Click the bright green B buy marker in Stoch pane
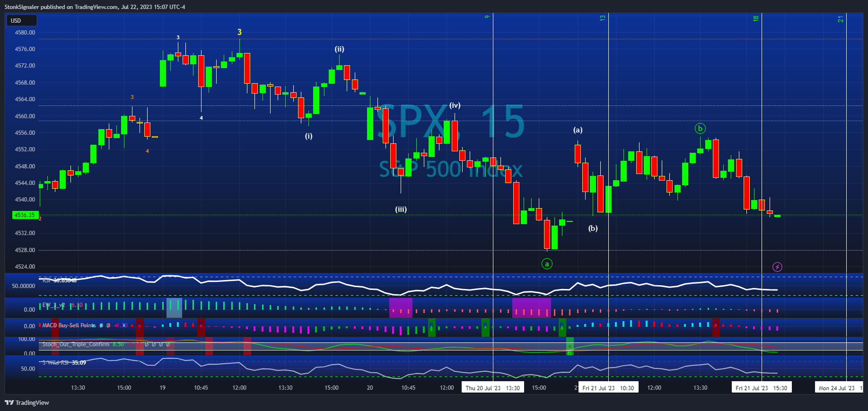868x411 pixels. (570, 353)
